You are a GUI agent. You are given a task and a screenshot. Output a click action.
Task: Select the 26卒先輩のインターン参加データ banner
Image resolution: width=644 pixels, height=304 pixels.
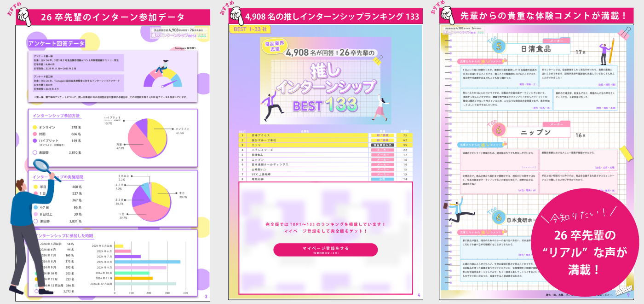pos(114,17)
